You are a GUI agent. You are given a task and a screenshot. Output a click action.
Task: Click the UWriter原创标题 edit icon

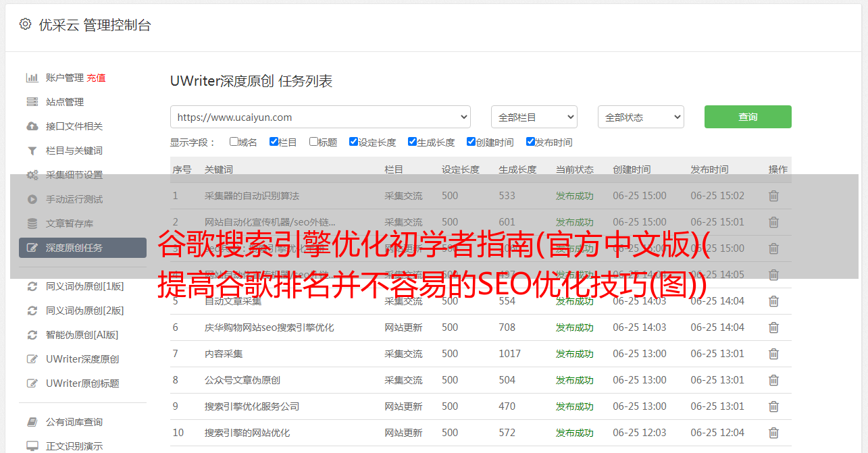[32, 383]
